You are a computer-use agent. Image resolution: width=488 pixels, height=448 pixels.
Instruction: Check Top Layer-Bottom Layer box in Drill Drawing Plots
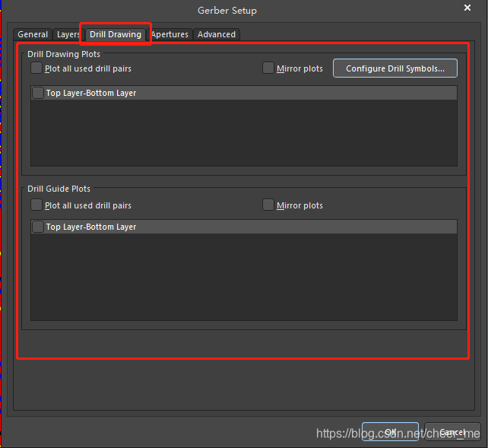[x=38, y=93]
